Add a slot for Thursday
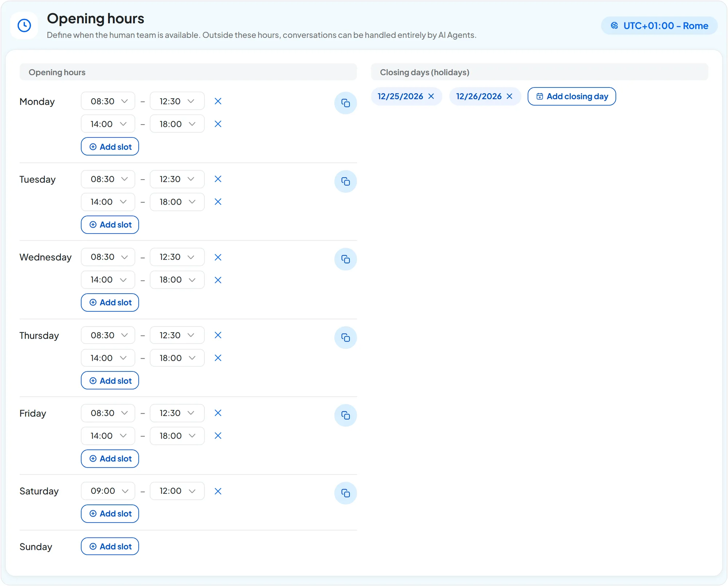Viewport: 728px width, 586px height. tap(110, 381)
